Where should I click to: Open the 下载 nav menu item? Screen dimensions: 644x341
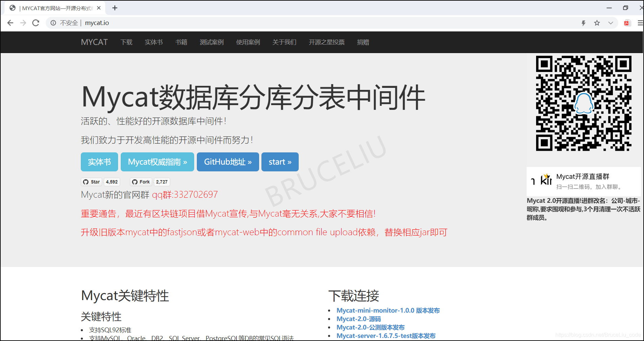(x=127, y=42)
